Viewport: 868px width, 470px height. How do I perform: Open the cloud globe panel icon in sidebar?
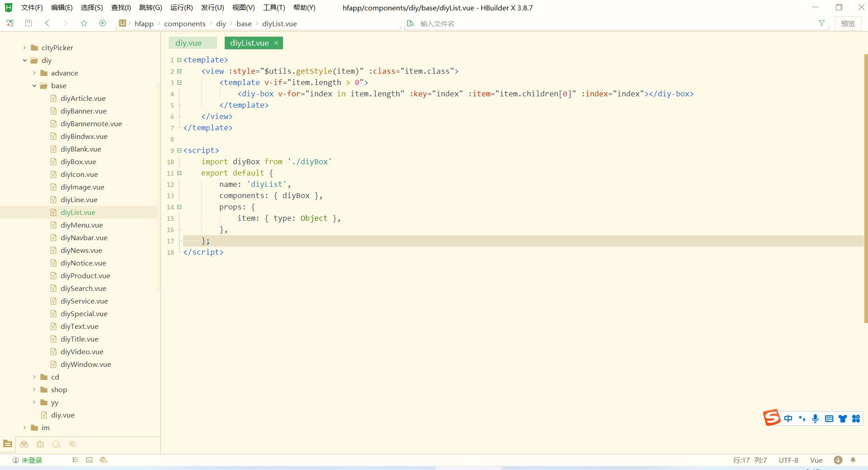73,444
